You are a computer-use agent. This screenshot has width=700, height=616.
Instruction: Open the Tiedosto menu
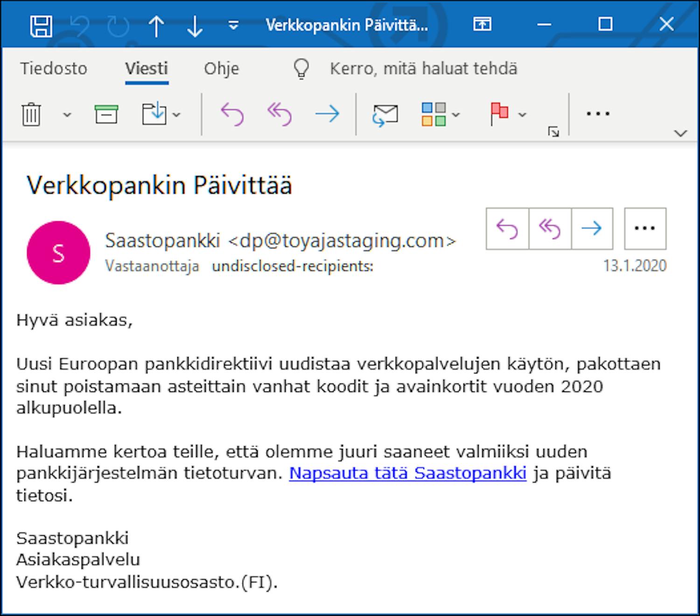[54, 68]
